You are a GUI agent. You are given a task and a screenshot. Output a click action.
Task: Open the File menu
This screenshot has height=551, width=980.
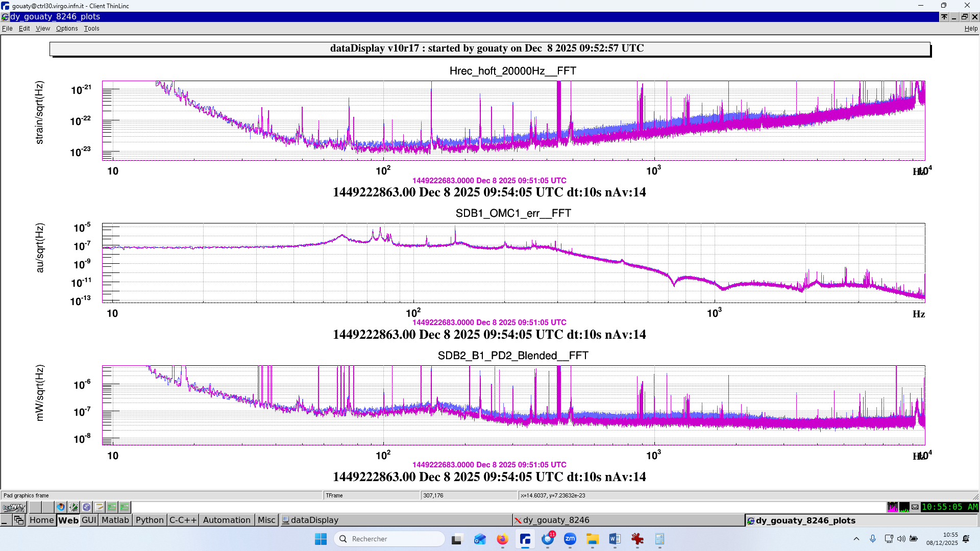(7, 29)
